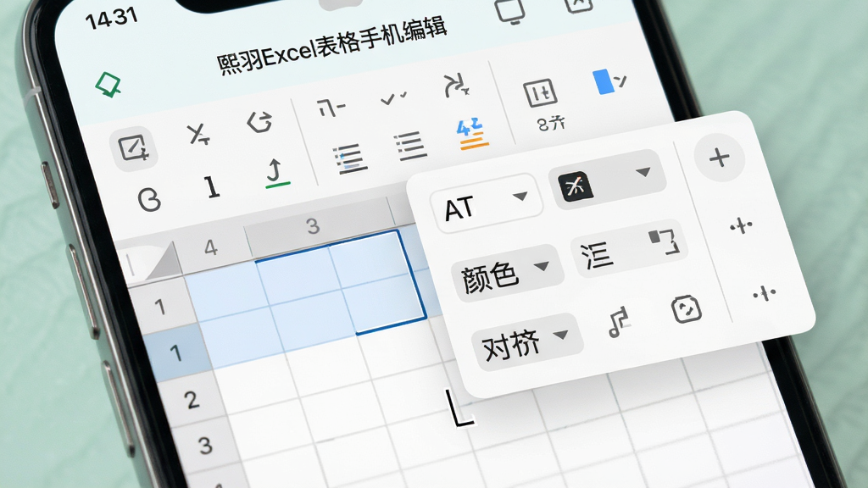Select column header 4

click(211, 247)
